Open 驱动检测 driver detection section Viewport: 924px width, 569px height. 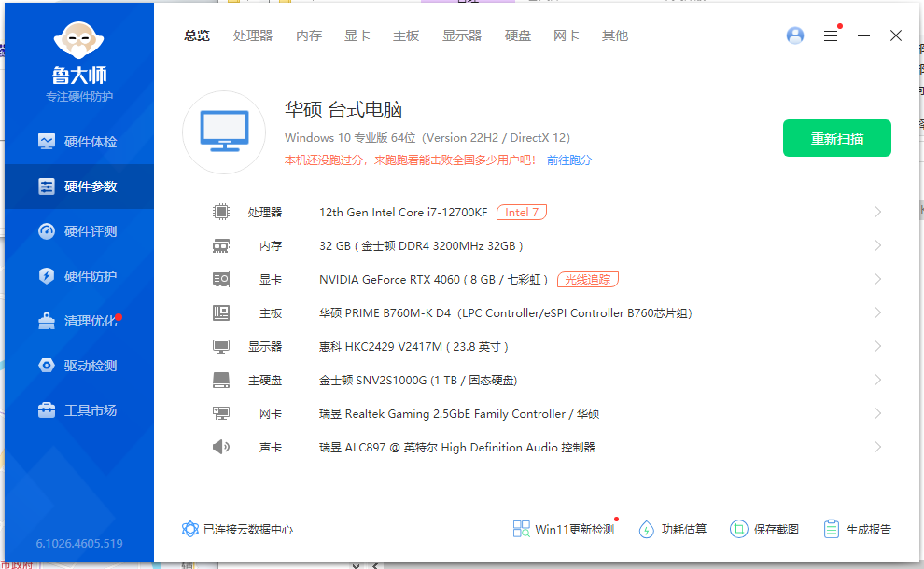point(79,366)
